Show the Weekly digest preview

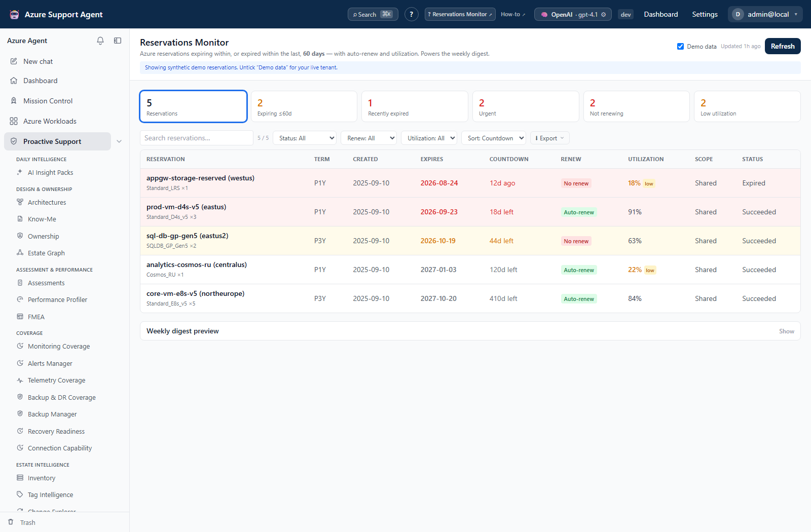pyautogui.click(x=787, y=331)
